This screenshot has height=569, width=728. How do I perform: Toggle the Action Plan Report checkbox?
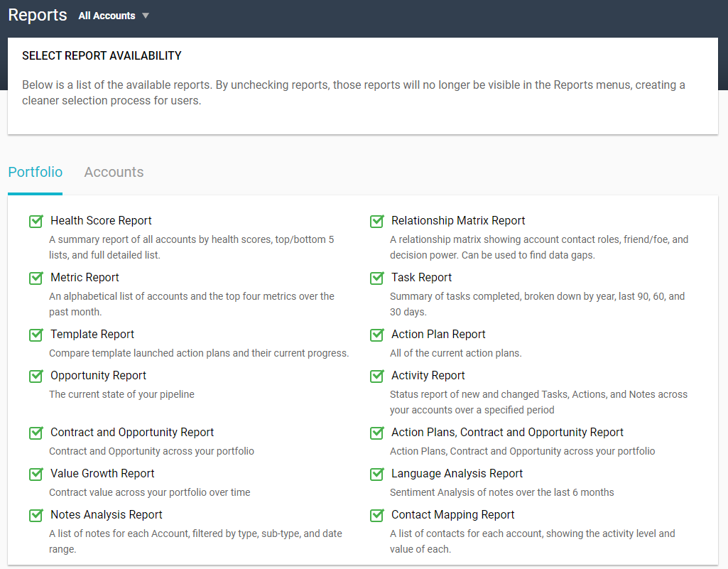pyautogui.click(x=376, y=335)
